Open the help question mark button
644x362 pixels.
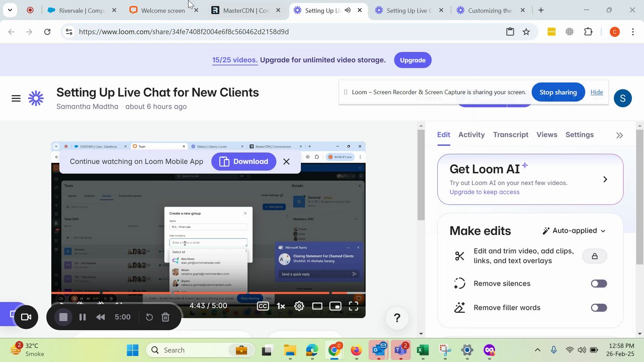pyautogui.click(x=397, y=318)
